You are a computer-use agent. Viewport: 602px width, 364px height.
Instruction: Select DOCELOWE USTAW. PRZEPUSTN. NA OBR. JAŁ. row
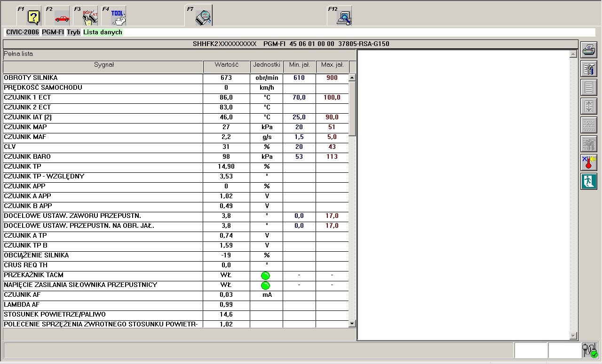(x=176, y=226)
